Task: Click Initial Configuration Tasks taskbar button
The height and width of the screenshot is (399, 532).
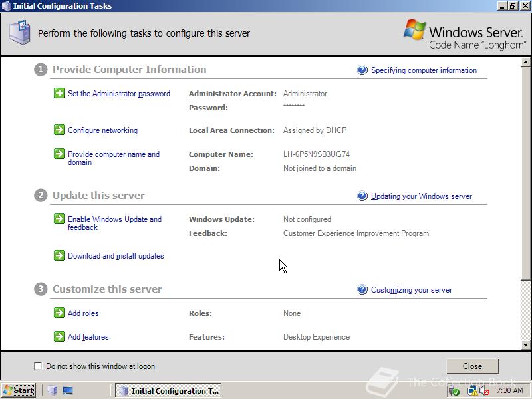Action: 168,390
